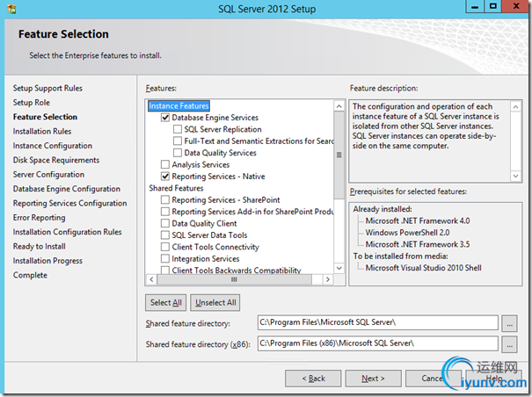
Task: Check Reporting Services - SharePoint
Action: tap(165, 199)
